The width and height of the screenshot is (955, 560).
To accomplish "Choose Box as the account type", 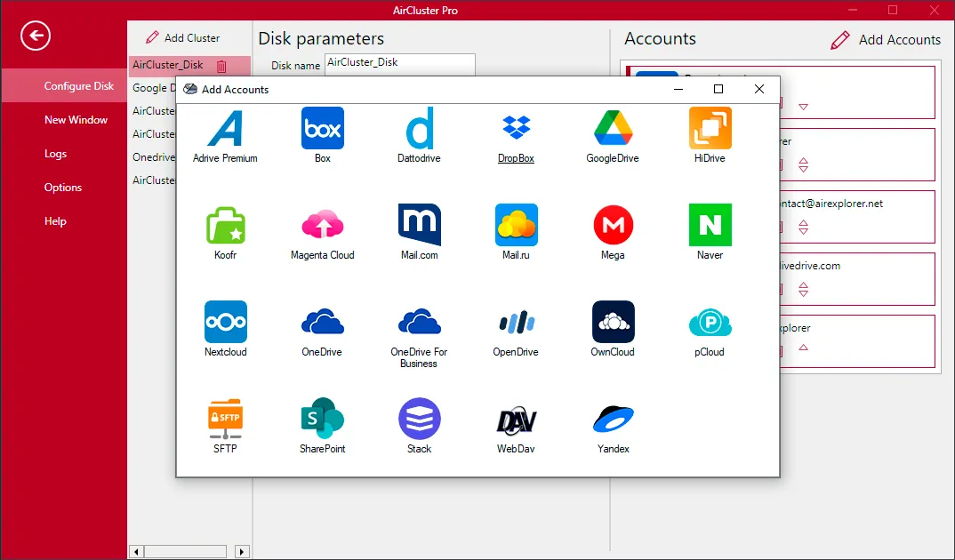I will coord(322,128).
